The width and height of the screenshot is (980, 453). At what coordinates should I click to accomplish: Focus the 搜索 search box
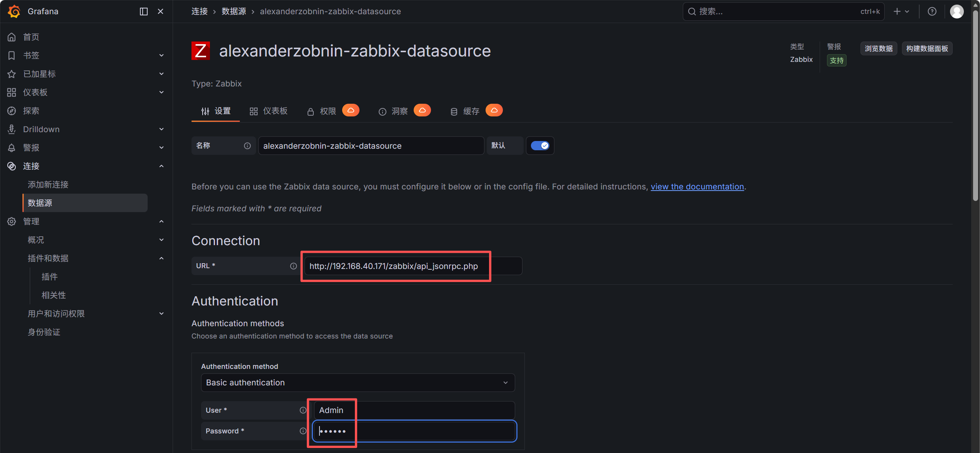click(784, 12)
